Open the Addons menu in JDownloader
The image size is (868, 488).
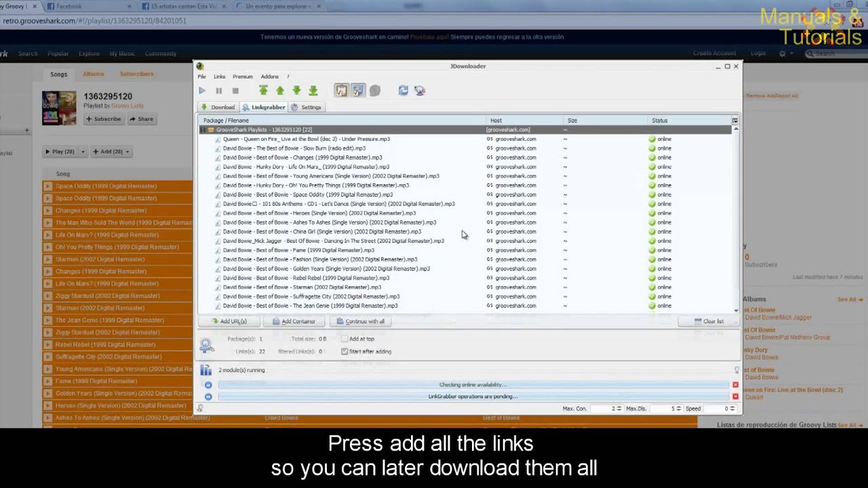(x=269, y=77)
